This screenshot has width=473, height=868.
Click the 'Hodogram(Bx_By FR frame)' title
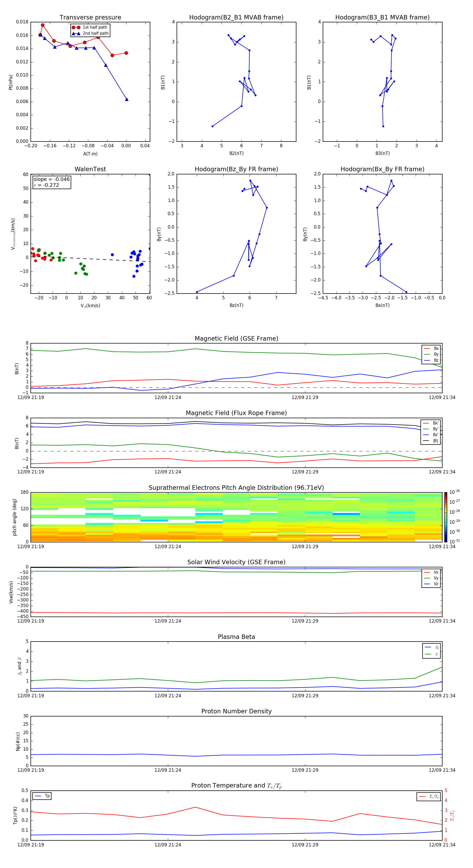[x=382, y=169]
